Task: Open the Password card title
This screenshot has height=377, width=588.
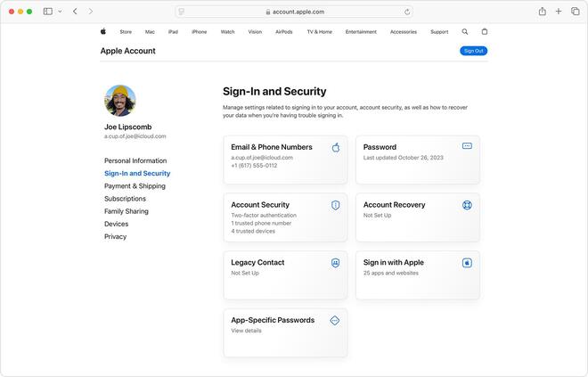Action: point(380,147)
